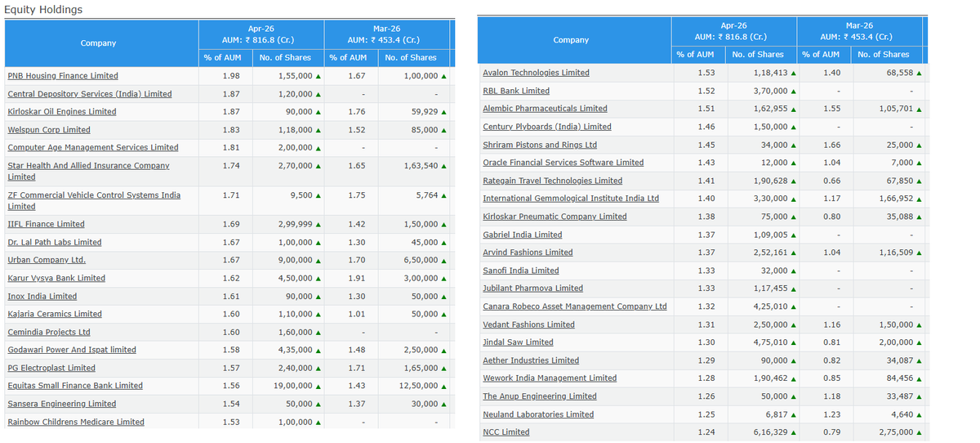Open PNB Housing Finance Limited link
Image resolution: width=980 pixels, height=443 pixels.
63,76
